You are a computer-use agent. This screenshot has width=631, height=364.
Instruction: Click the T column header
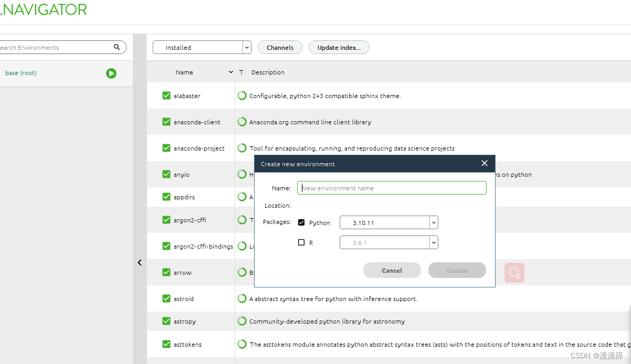[241, 72]
